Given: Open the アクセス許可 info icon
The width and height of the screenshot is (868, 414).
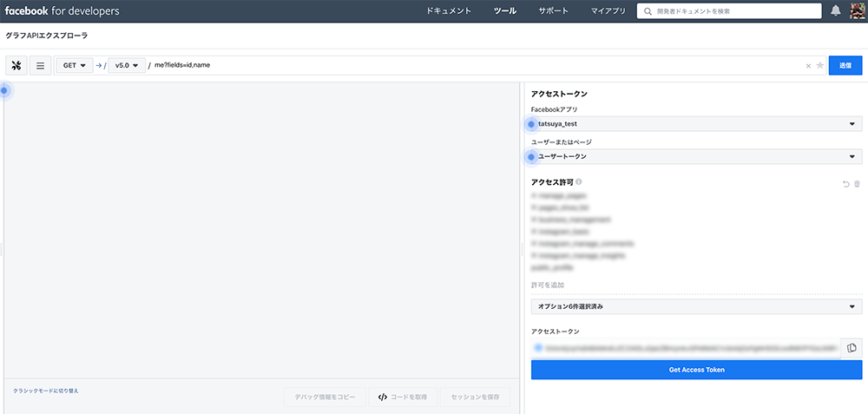Looking at the screenshot, I should click(578, 181).
